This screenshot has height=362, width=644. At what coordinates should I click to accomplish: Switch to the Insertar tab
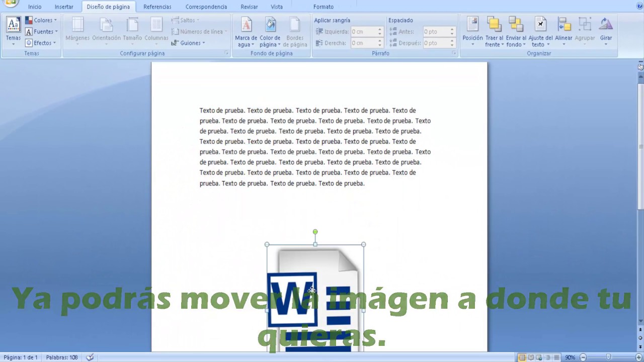pyautogui.click(x=64, y=7)
